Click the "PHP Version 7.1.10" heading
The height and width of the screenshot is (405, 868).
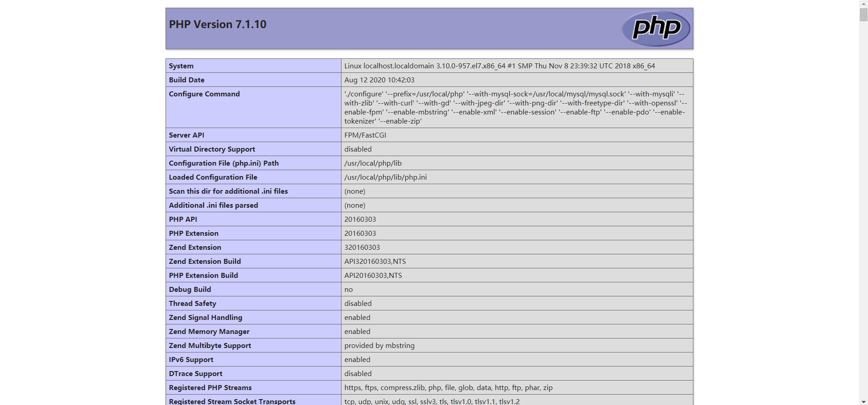[x=218, y=24]
